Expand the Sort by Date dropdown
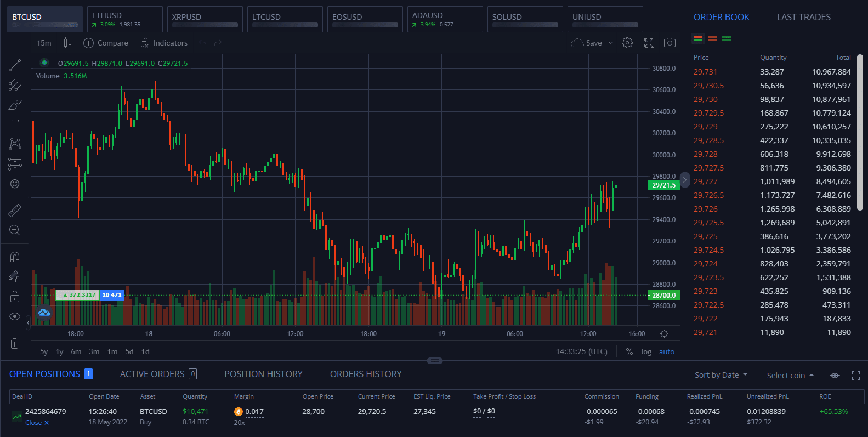The height and width of the screenshot is (437, 868). [x=721, y=375]
